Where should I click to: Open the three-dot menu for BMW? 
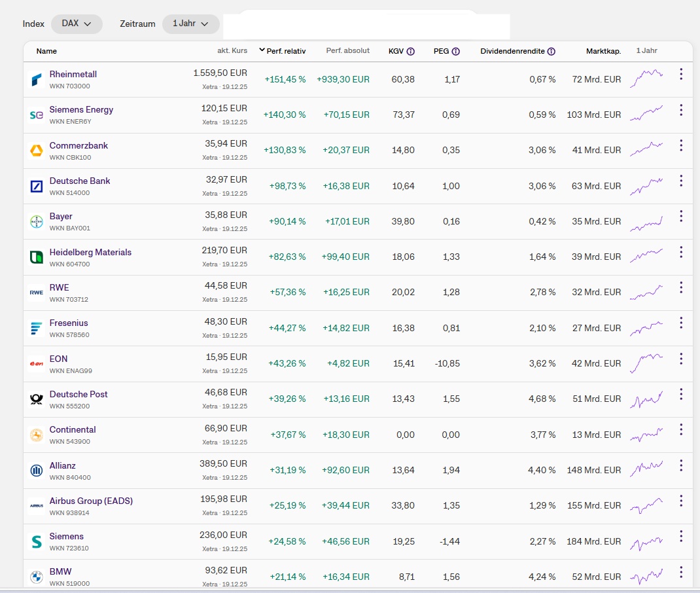pos(680,572)
